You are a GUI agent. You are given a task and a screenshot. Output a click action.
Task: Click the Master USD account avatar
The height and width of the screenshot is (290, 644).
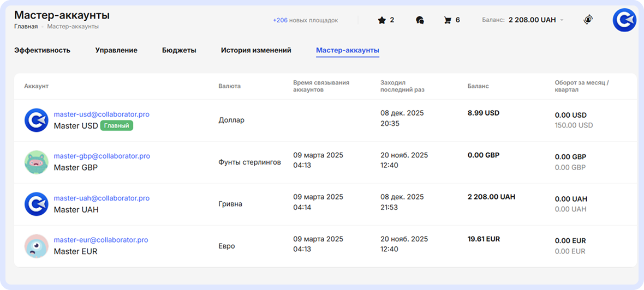click(37, 120)
